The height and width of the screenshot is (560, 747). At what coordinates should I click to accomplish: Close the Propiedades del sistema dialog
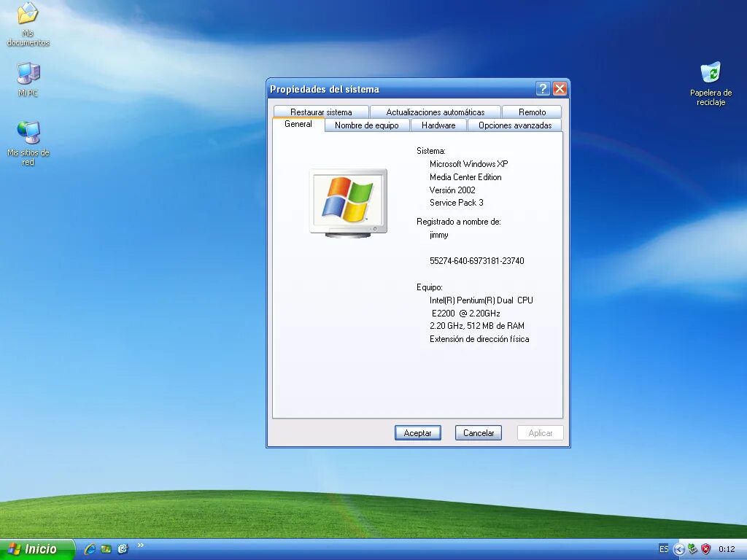[x=560, y=88]
